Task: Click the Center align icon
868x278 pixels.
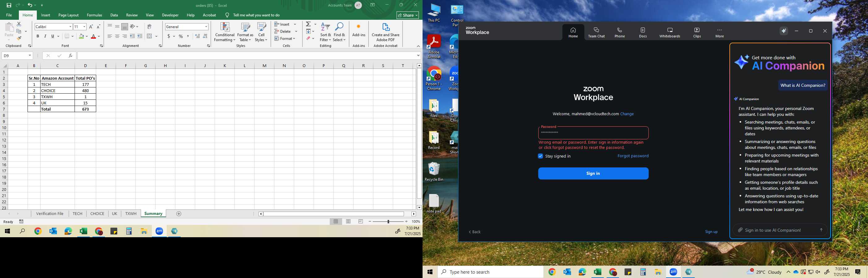Action: [x=117, y=36]
